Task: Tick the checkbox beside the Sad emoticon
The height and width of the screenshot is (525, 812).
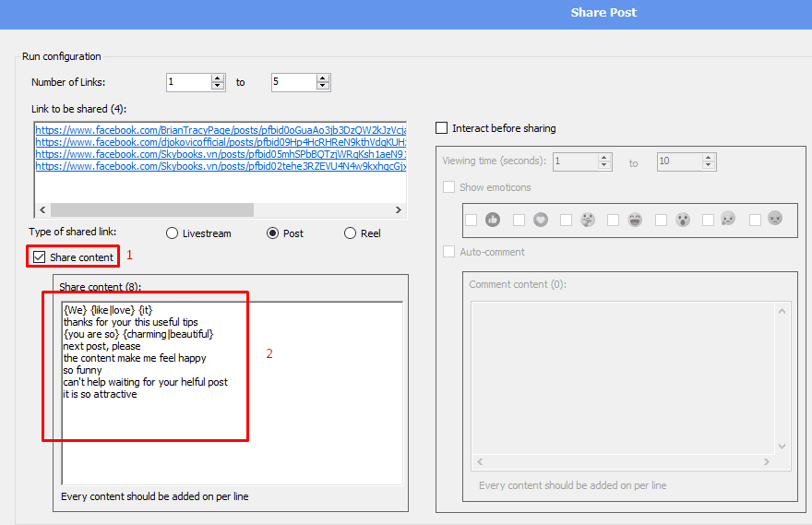Action: coord(708,220)
